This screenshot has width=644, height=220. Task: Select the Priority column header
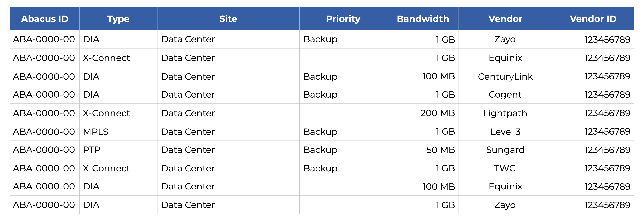tap(343, 19)
